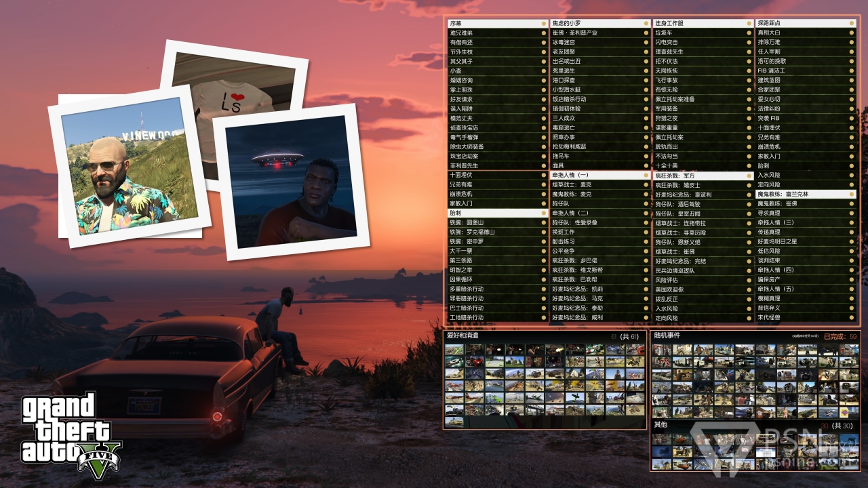Open the 崔佛·菲利普产业 row
The image size is (868, 488).
pyautogui.click(x=600, y=33)
